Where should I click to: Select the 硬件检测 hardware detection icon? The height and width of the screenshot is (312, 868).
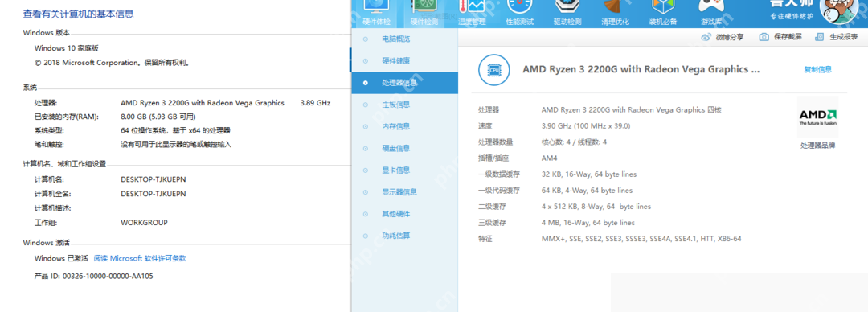click(x=424, y=14)
